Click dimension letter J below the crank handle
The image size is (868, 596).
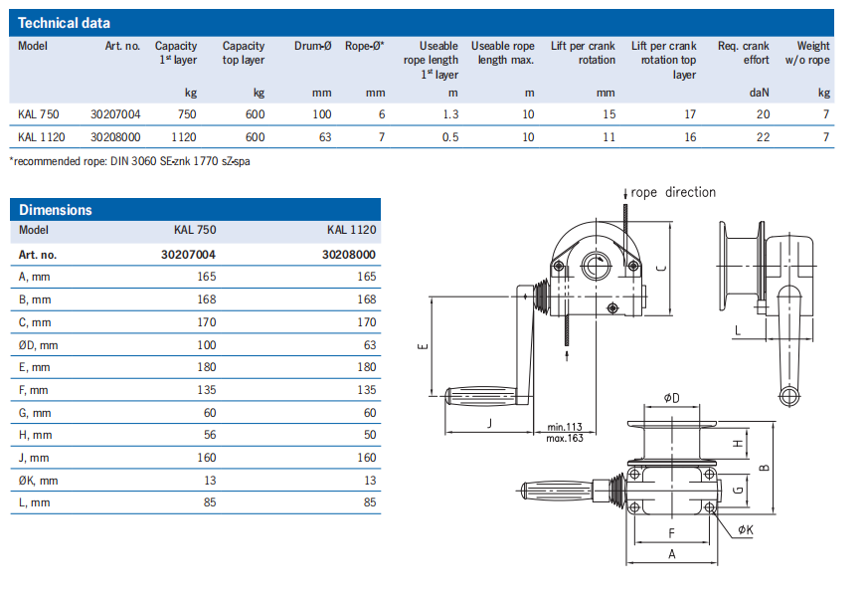pyautogui.click(x=488, y=422)
